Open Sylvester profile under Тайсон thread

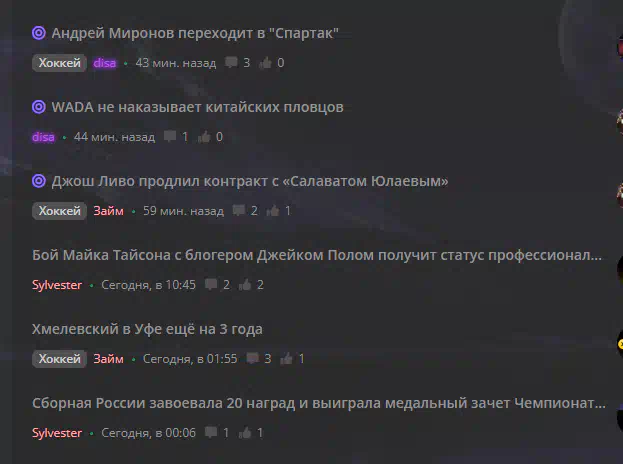[57, 285]
